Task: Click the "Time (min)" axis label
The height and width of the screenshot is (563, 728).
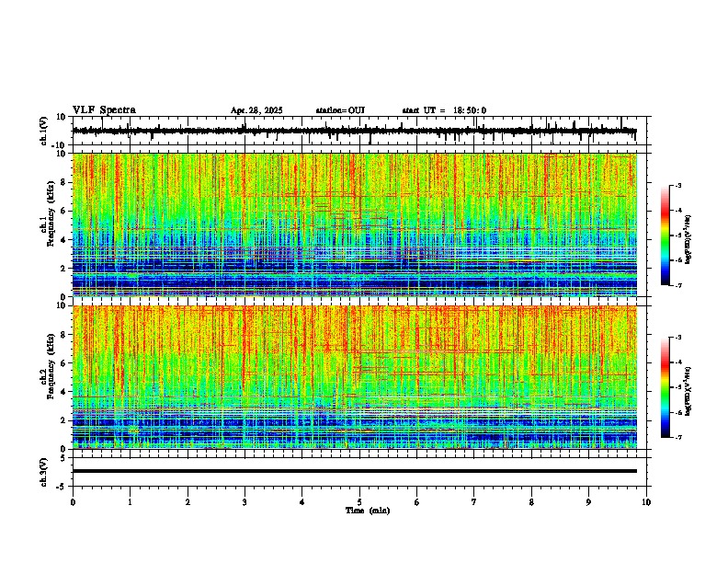Action: (368, 511)
